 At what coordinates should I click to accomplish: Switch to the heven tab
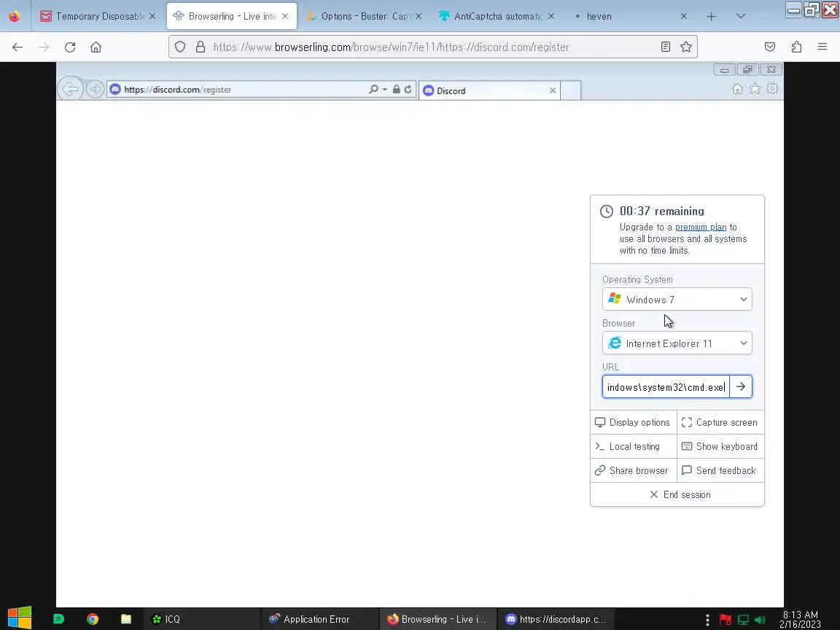629,17
